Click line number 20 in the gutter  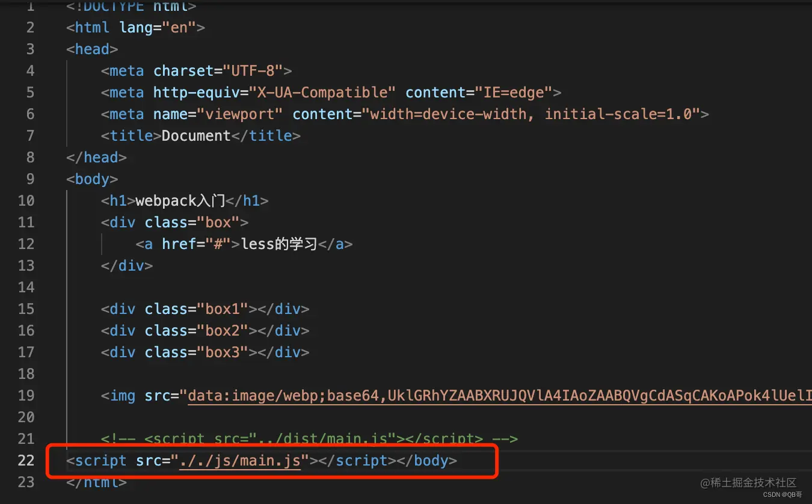[x=26, y=417]
